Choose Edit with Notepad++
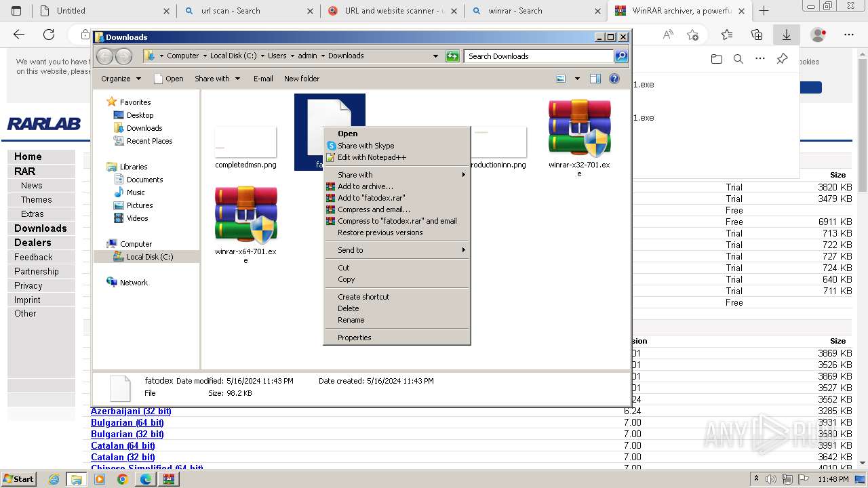868x488 pixels. click(397, 157)
